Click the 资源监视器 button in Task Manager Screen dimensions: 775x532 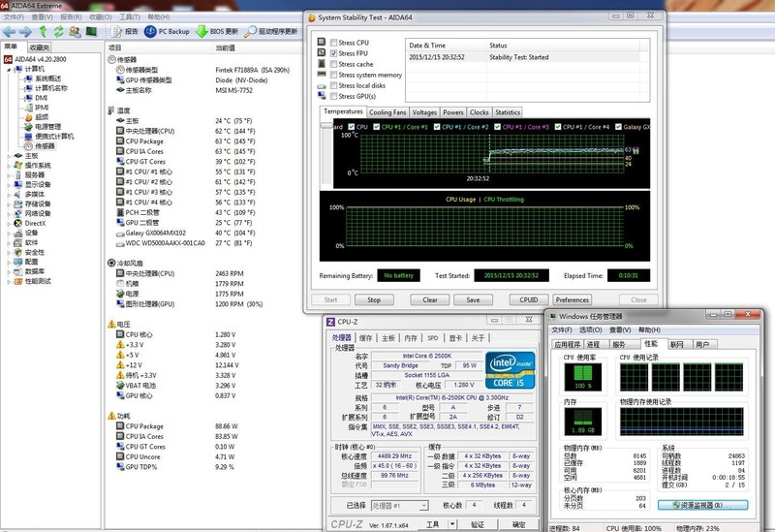702,505
